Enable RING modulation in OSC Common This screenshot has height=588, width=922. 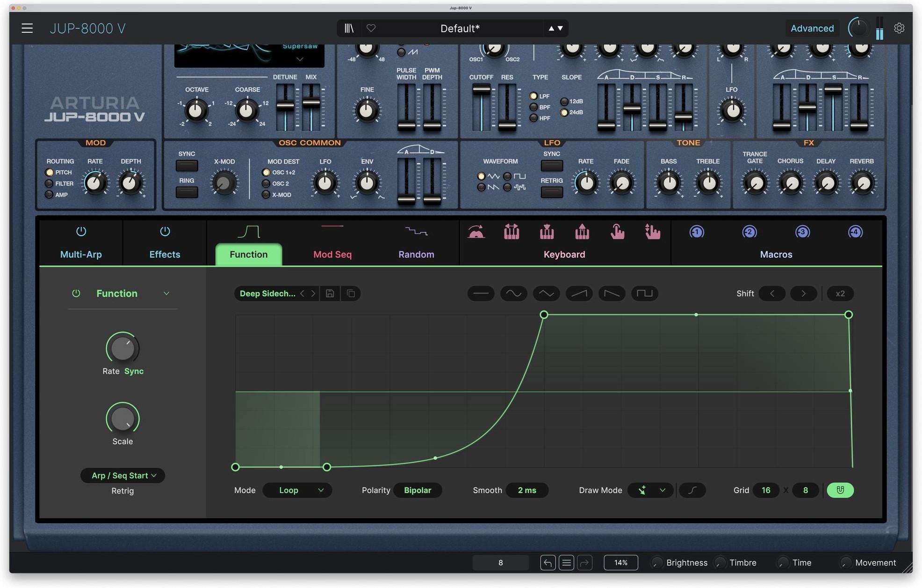pos(186,192)
